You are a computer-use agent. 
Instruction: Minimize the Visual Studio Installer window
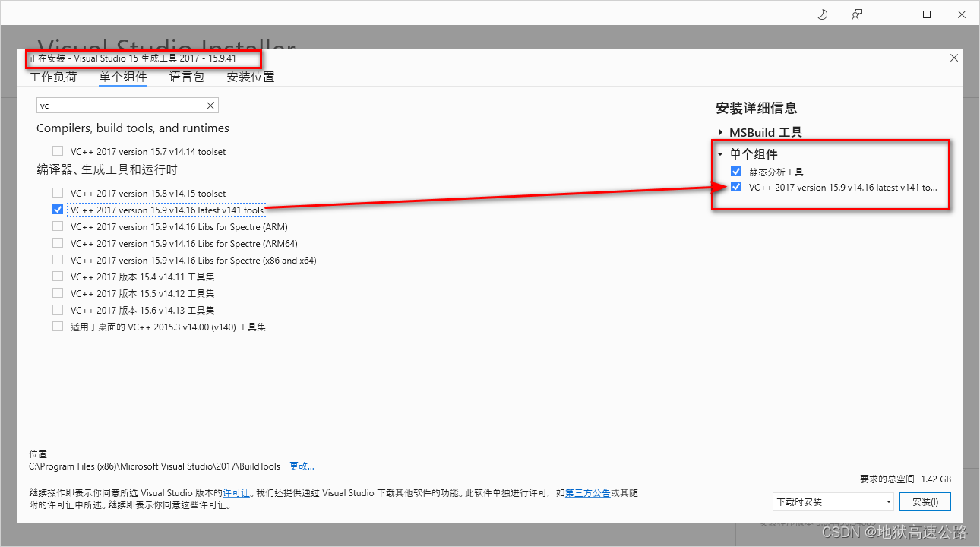892,14
